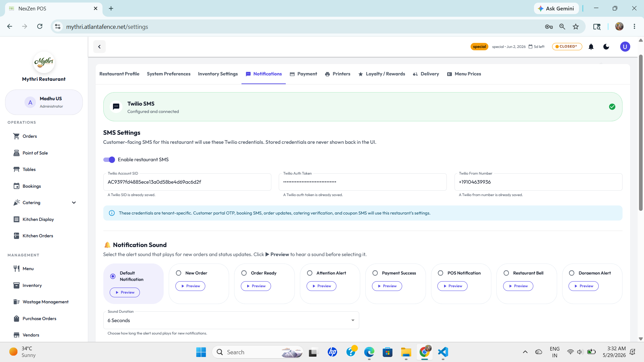Show hidden system tray icons
The image size is (644, 362).
pos(525,352)
